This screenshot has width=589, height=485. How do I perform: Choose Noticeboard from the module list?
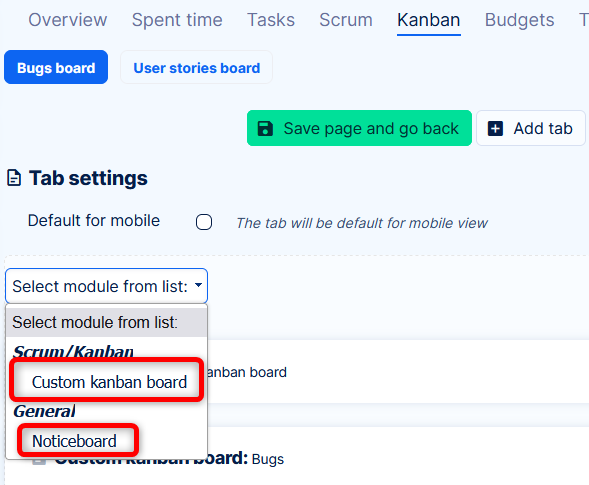[74, 441]
